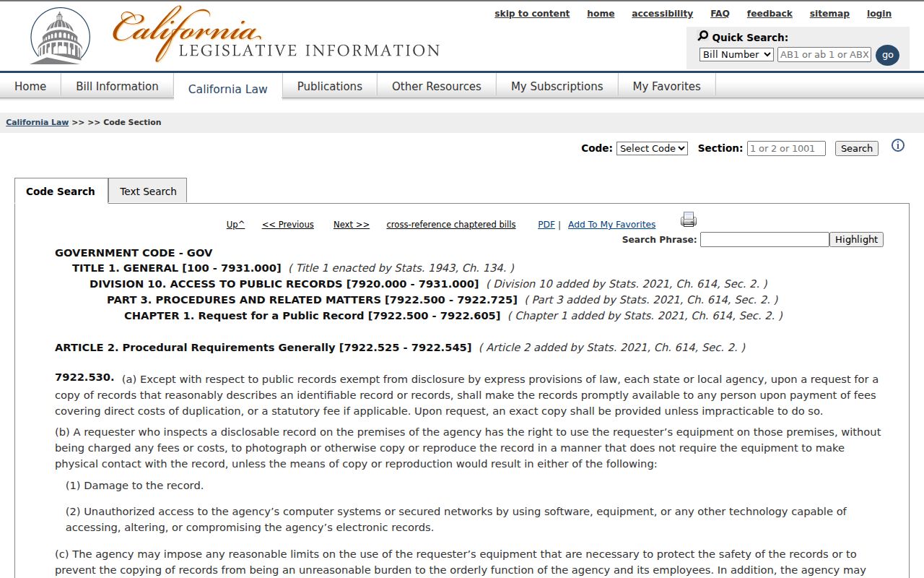Screen dimensions: 924x578
Task: Open the PDF link
Action: coord(546,225)
